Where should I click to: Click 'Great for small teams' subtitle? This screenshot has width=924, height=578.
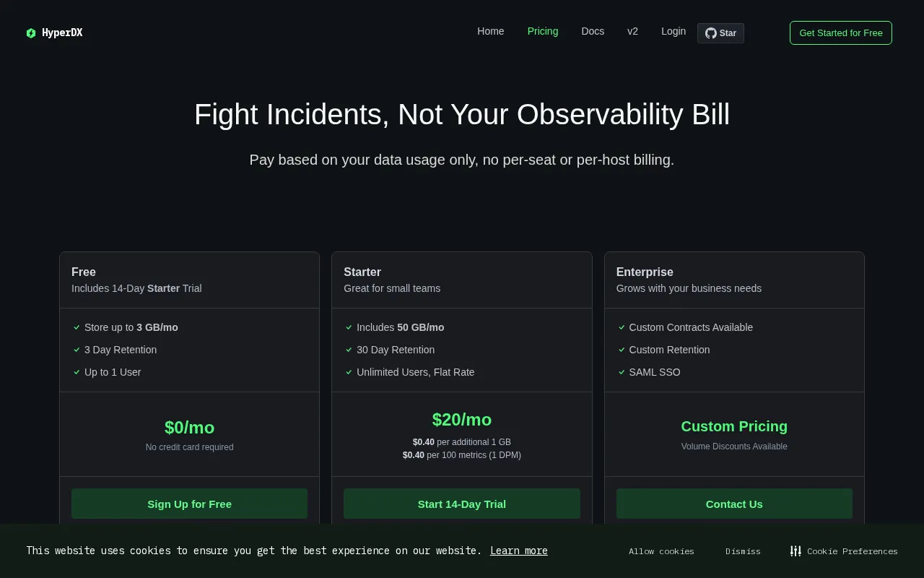pos(392,288)
